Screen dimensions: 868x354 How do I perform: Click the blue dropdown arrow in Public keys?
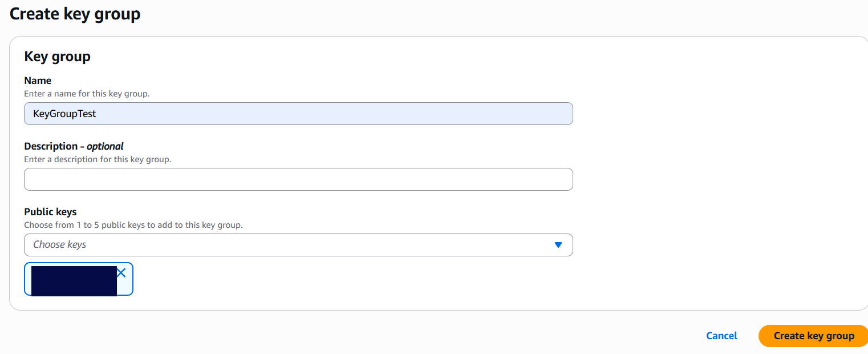(x=558, y=245)
